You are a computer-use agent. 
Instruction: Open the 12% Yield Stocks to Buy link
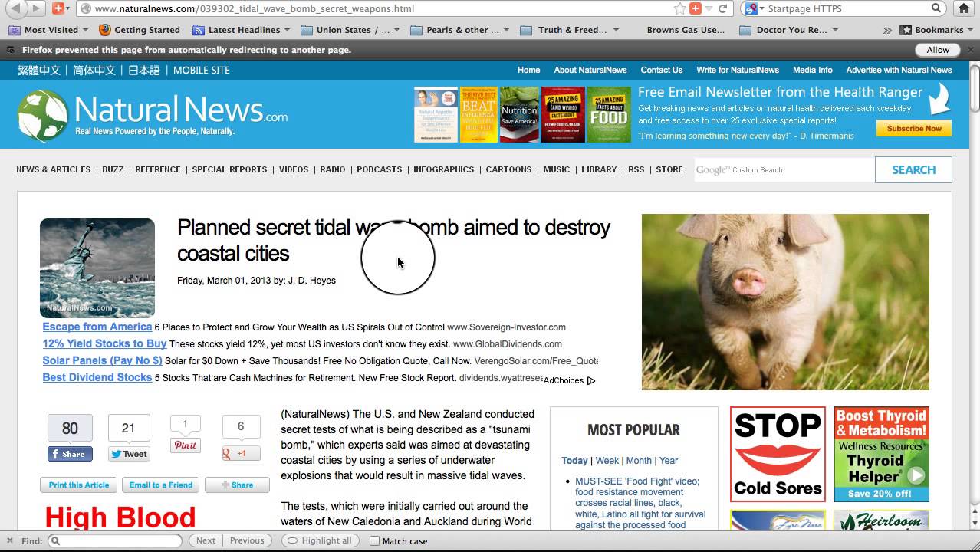[x=104, y=343]
